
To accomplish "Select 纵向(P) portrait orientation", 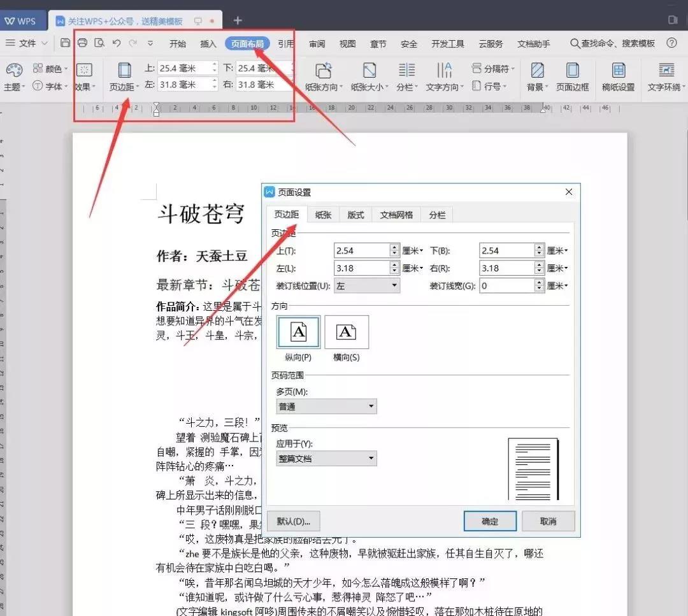I will click(297, 331).
